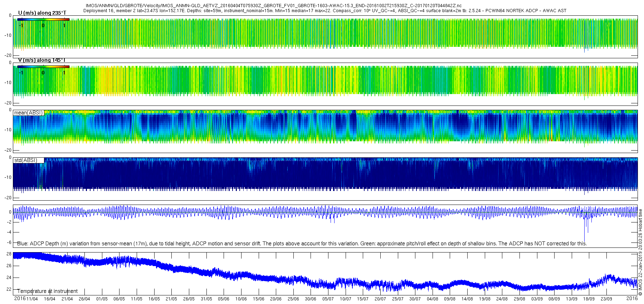Click the deployment metadata subtitle line

click(325, 11)
